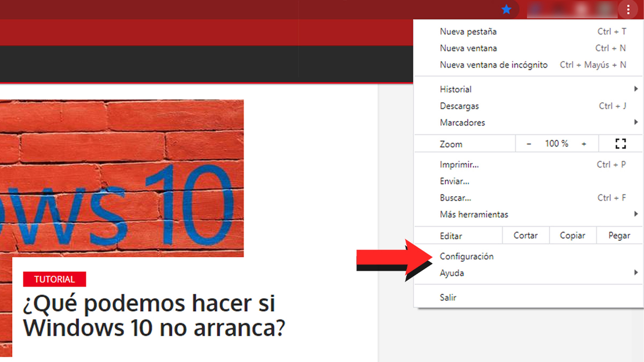This screenshot has width=644, height=362.
Task: Select Nueva pestaña menu entry
Action: click(x=528, y=32)
